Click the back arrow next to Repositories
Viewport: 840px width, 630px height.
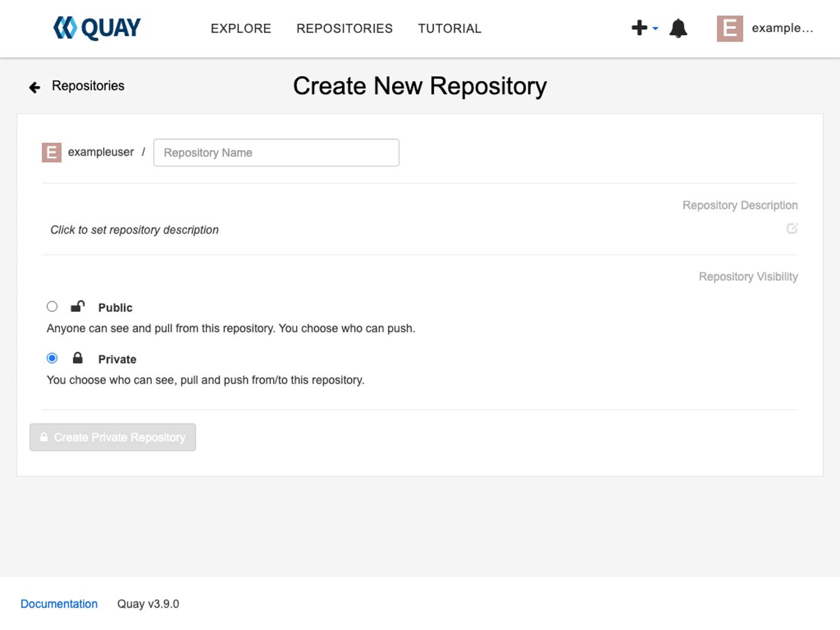[x=33, y=87]
